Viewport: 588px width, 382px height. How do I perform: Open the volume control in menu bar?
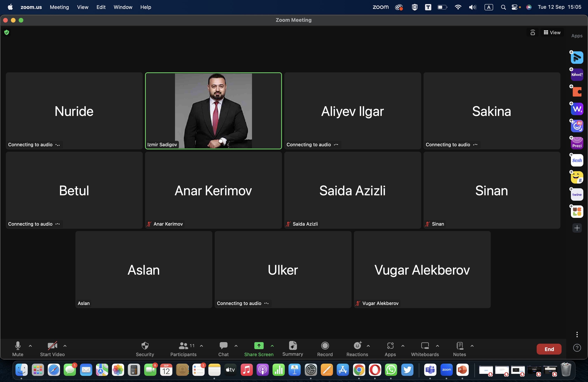click(472, 7)
